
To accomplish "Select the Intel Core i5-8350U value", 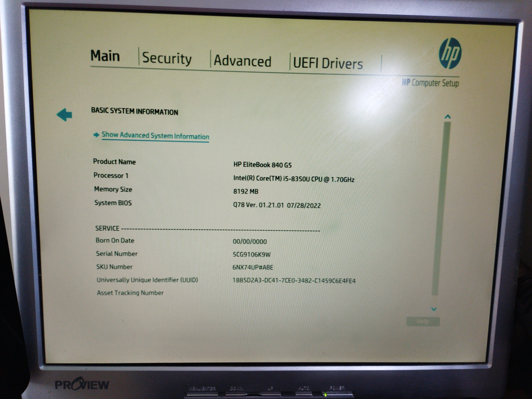I will (294, 179).
